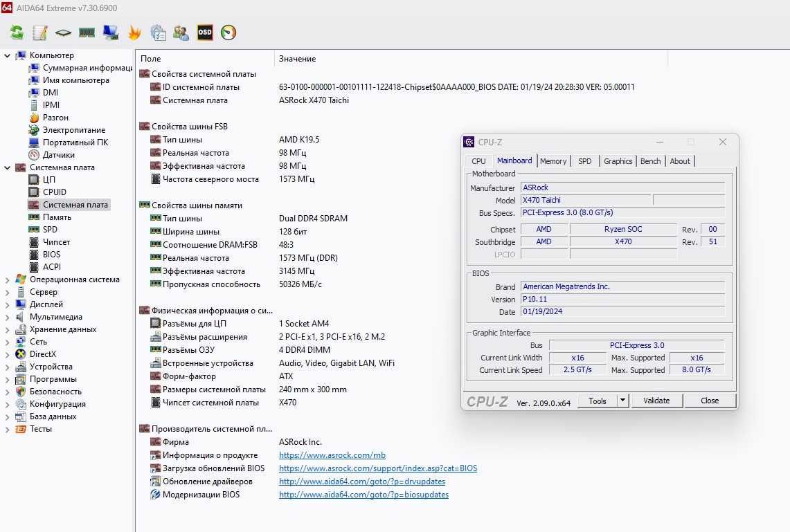The width and height of the screenshot is (790, 532).
Task: Switch to Memory tab in CPU-Z
Action: (553, 161)
